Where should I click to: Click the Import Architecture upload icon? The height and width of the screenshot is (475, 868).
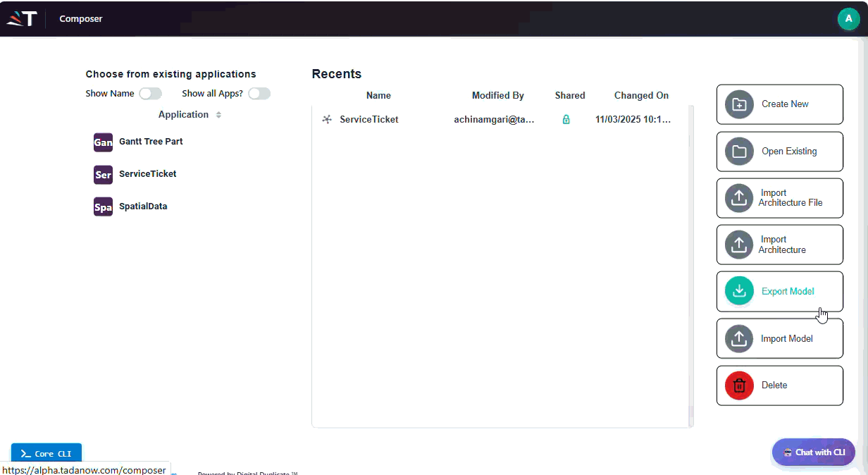click(739, 245)
